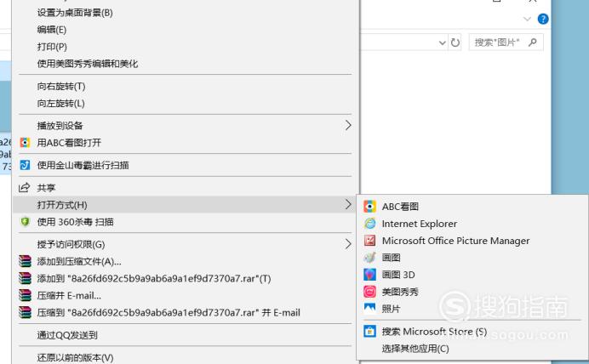Image resolution: width=589 pixels, height=364 pixels.
Task: Click the 美图秀秀 pink icon in submenu
Action: [x=369, y=292]
